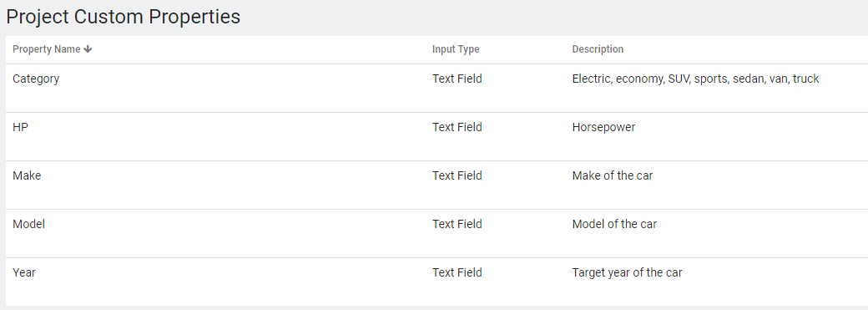Viewport: 868px width, 310px height.
Task: Click the Horsepower description text
Action: point(604,128)
